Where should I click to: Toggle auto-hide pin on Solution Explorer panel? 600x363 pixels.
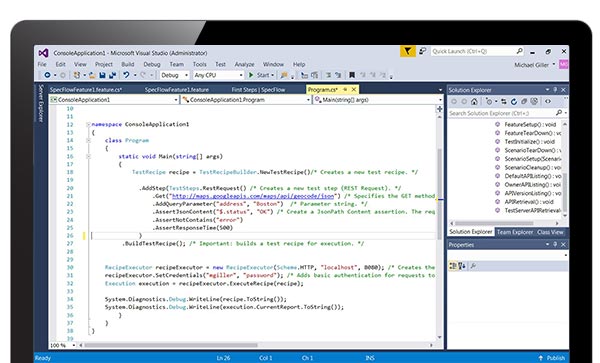pos(555,90)
